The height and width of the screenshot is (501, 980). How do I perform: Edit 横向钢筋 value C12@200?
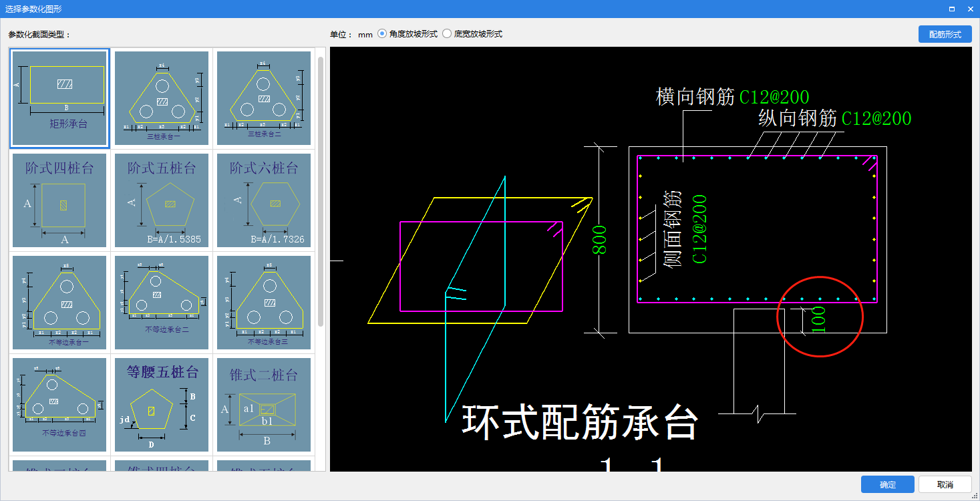774,97
